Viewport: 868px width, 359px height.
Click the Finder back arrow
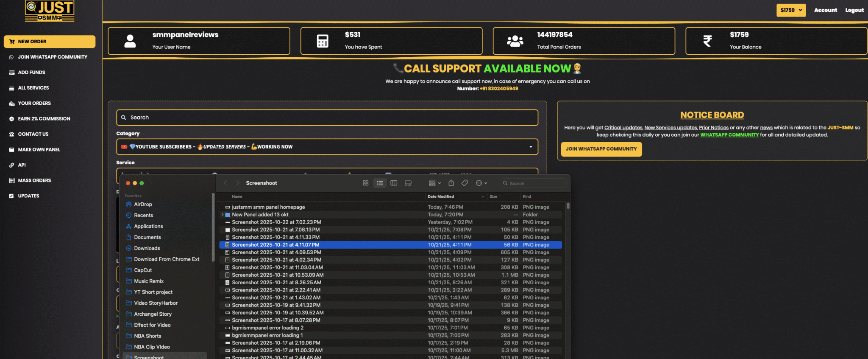225,183
